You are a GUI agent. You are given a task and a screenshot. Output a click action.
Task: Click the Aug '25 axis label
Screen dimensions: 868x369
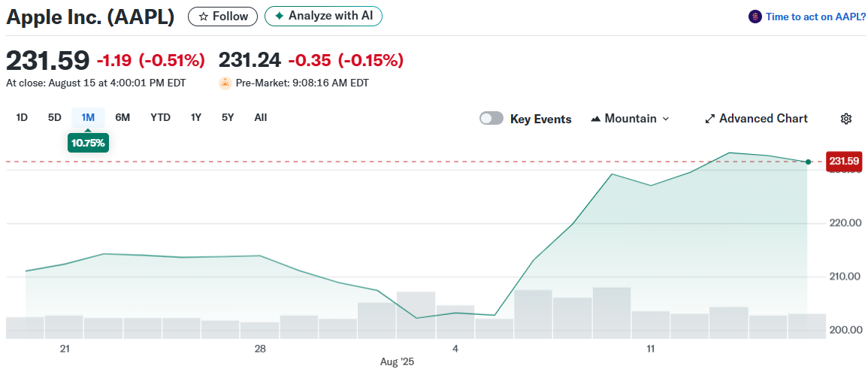[x=397, y=362]
